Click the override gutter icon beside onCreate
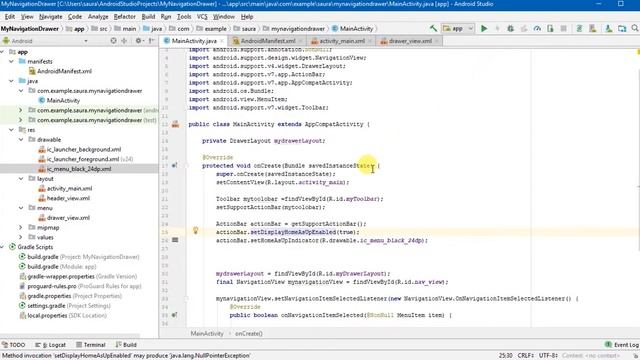 coord(175,165)
